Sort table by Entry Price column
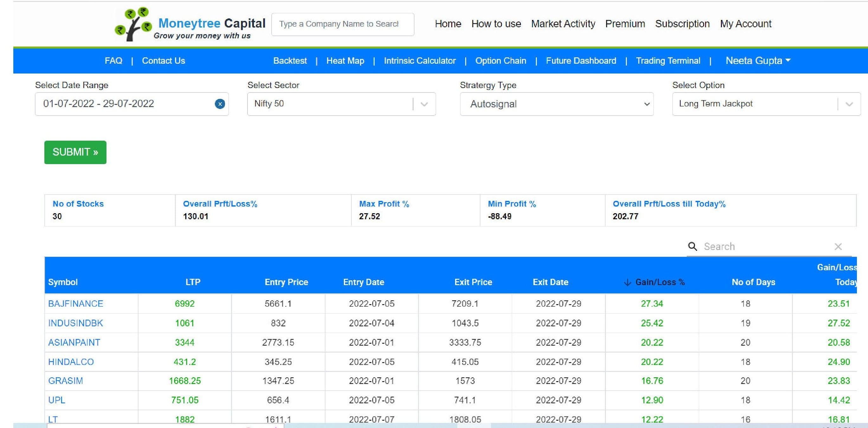868x428 pixels. (286, 282)
